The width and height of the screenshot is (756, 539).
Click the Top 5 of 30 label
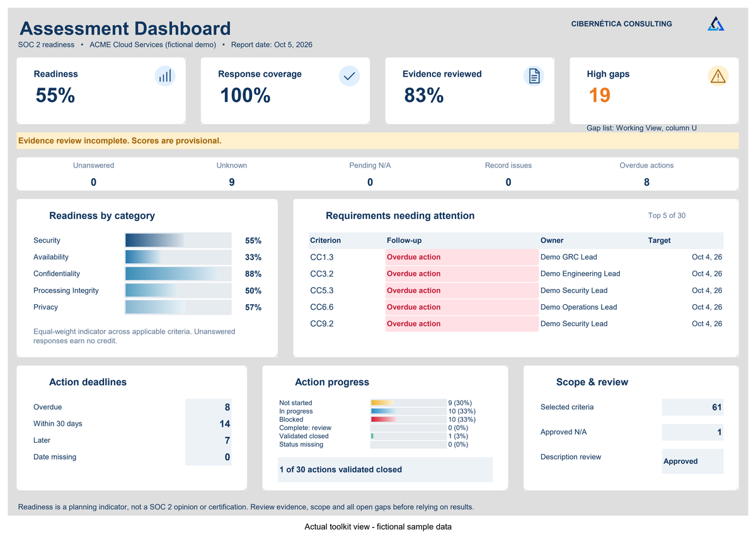point(667,215)
